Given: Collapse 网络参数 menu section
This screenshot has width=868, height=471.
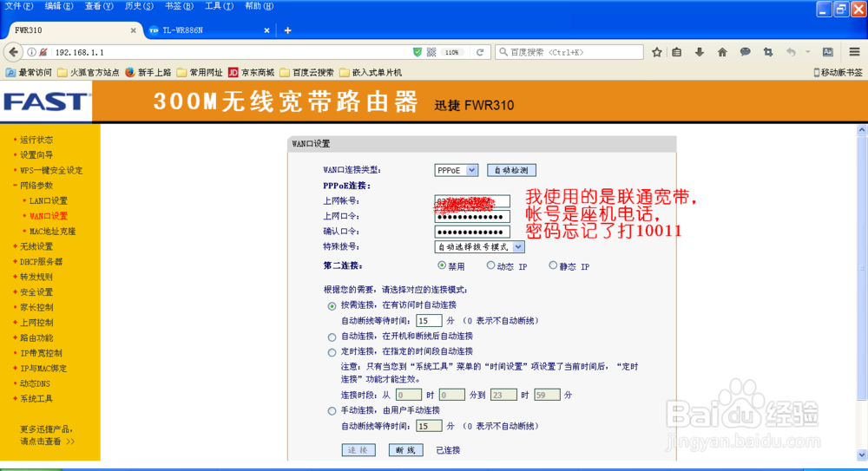Looking at the screenshot, I should point(36,186).
